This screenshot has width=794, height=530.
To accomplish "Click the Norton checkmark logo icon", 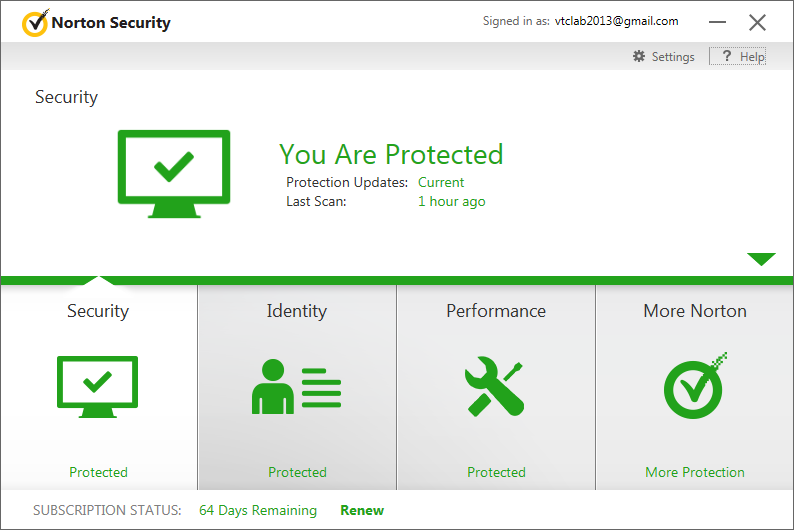I will pyautogui.click(x=34, y=22).
